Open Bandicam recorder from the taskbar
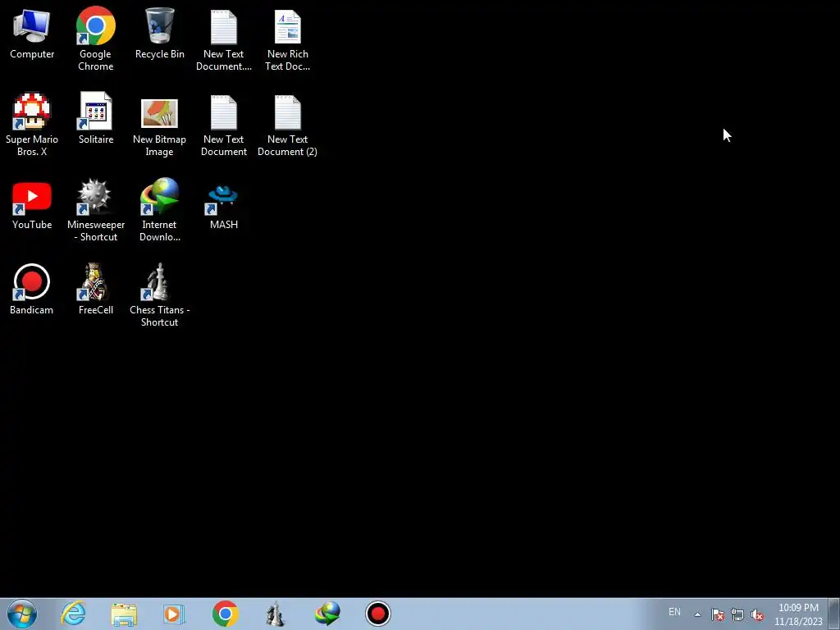This screenshot has width=840, height=630. coord(377,614)
